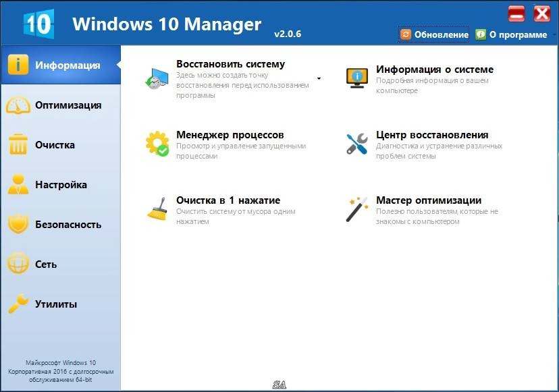Click the orange Обновление refresh icon

(x=405, y=34)
